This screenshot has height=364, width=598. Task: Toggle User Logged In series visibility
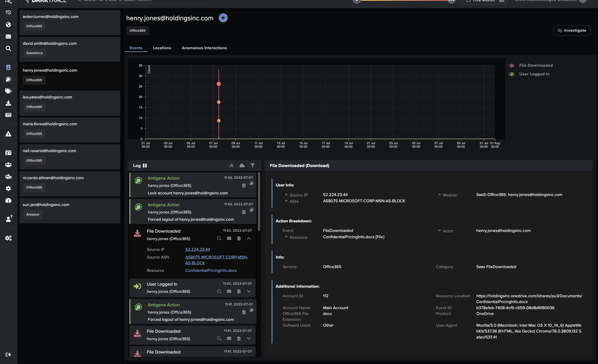pos(512,74)
